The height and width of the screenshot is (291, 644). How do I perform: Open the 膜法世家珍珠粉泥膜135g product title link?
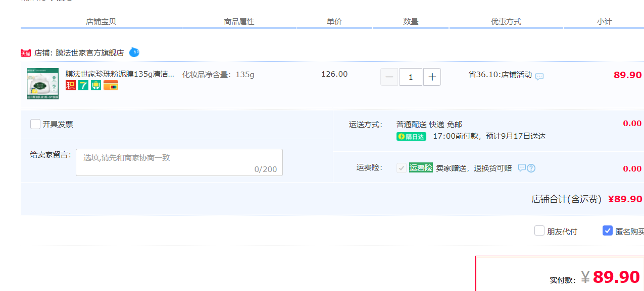[120, 74]
